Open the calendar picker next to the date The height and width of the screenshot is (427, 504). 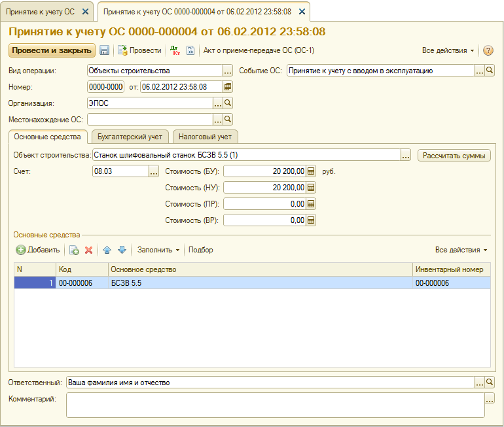(x=228, y=87)
